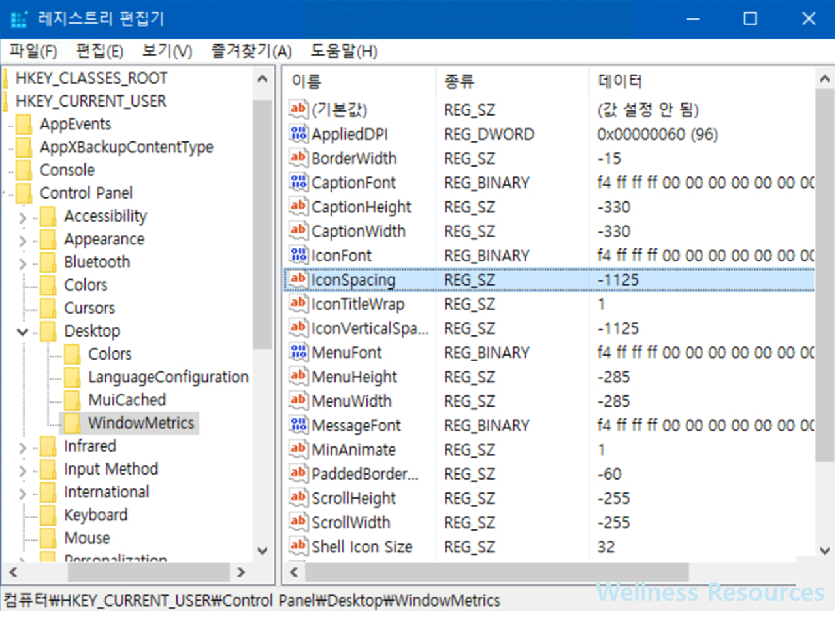This screenshot has height=621, width=840.
Task: Open the 즐겨찾기(A) menu
Action: click(x=251, y=51)
